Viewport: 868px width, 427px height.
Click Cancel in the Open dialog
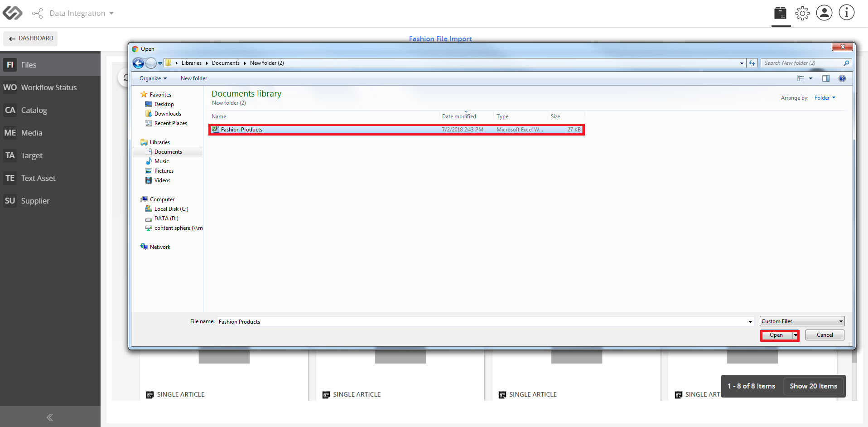click(x=825, y=335)
